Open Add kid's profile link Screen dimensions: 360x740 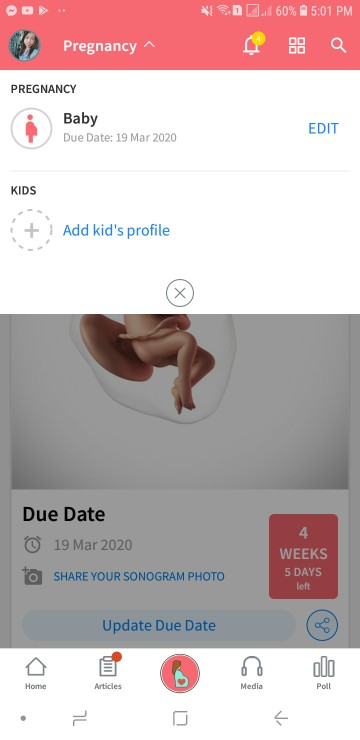tap(116, 230)
